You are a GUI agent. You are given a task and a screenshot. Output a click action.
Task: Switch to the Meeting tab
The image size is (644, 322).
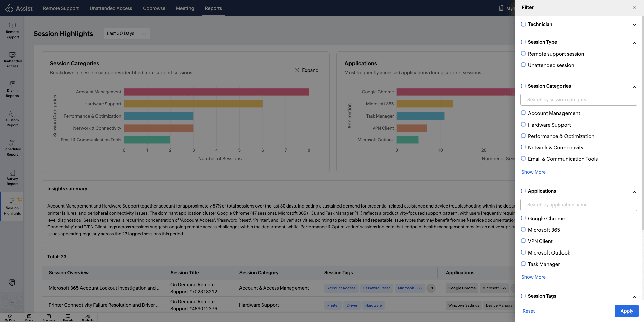pos(185,8)
